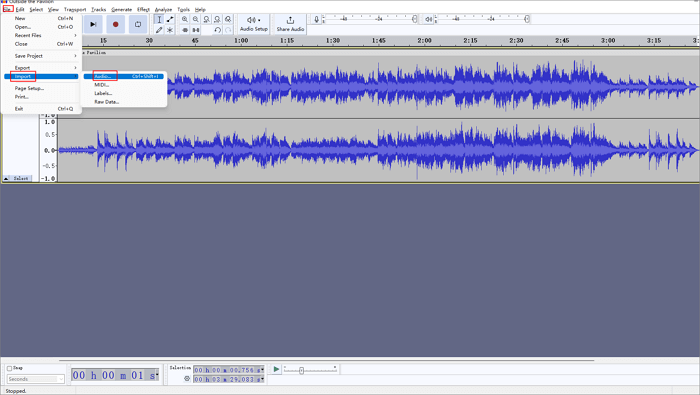Open the Generate menu

[121, 9]
